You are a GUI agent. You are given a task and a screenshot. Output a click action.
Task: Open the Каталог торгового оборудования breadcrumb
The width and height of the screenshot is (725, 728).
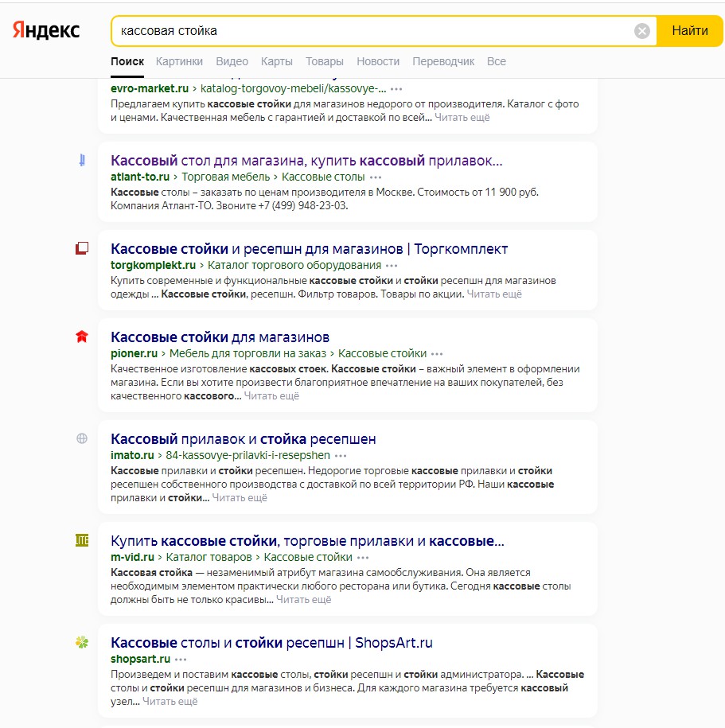tap(294, 265)
